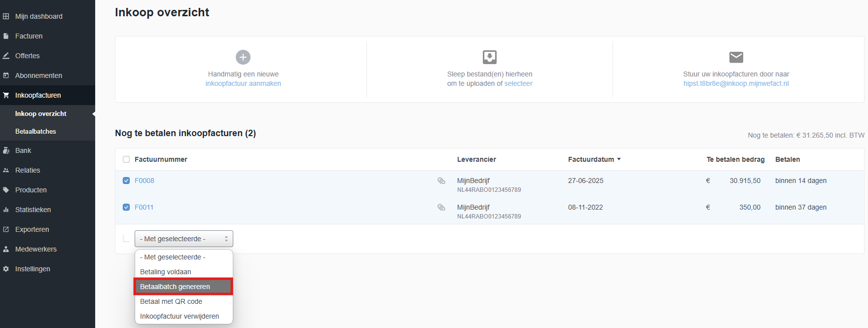Open invoice number F0008 link

(145, 181)
